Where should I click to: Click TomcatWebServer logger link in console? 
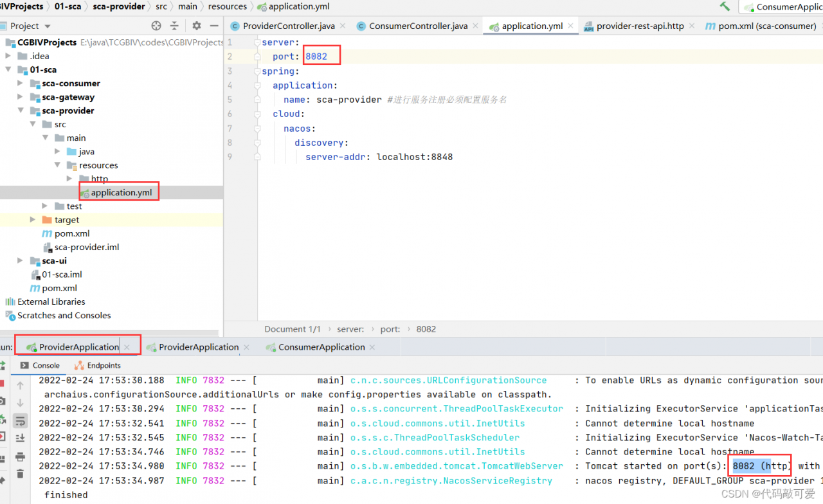tap(457, 466)
